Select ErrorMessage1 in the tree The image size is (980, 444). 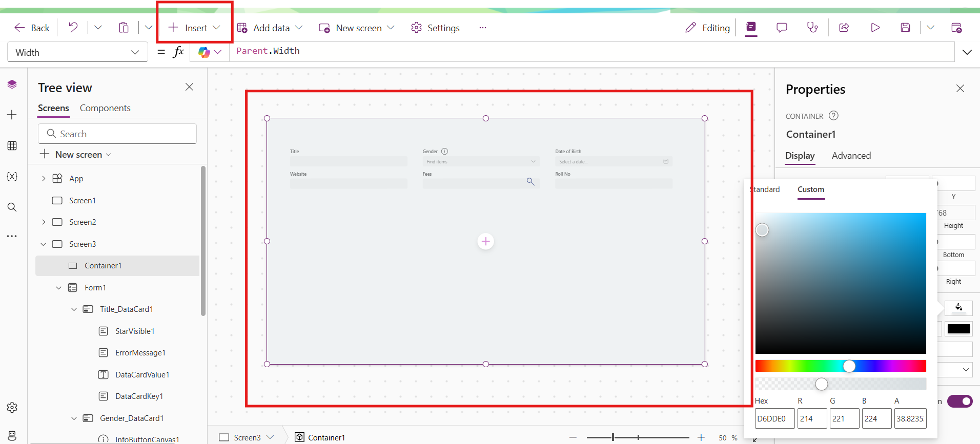coord(140,353)
